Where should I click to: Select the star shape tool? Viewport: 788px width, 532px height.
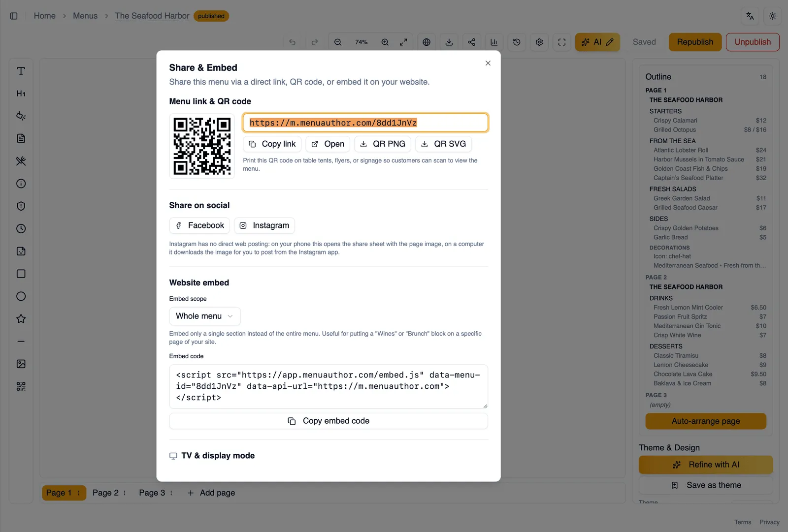tap(21, 319)
